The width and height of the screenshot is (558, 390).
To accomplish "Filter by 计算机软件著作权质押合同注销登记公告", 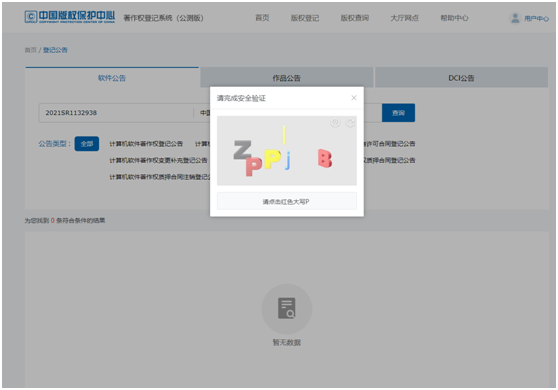I will [x=160, y=177].
